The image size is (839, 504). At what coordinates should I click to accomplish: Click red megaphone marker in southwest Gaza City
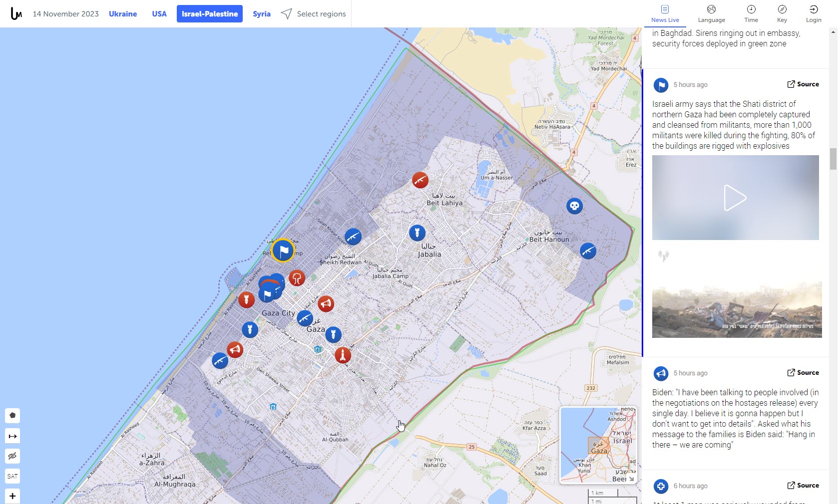[235, 350]
